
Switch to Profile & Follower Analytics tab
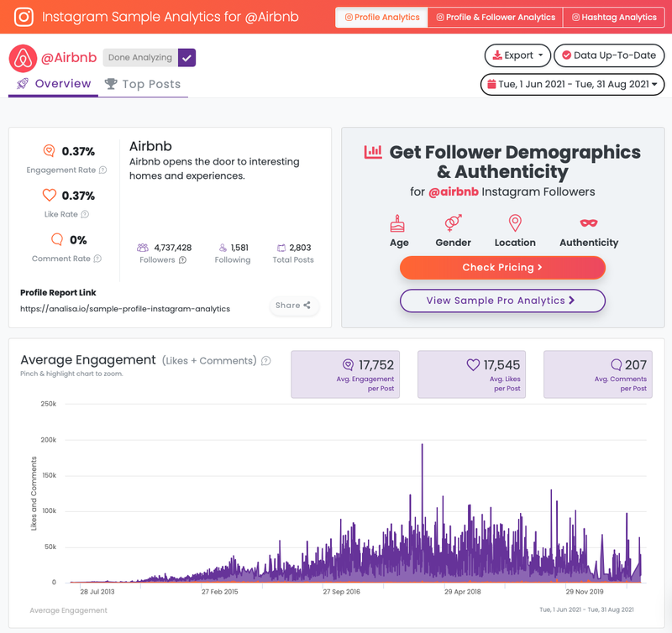click(x=495, y=17)
